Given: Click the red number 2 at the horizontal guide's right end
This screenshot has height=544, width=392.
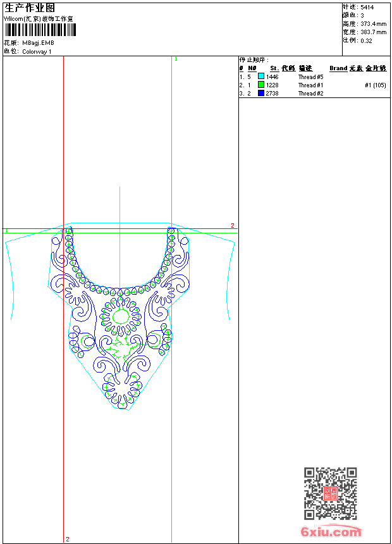Looking at the screenshot, I should 232,226.
